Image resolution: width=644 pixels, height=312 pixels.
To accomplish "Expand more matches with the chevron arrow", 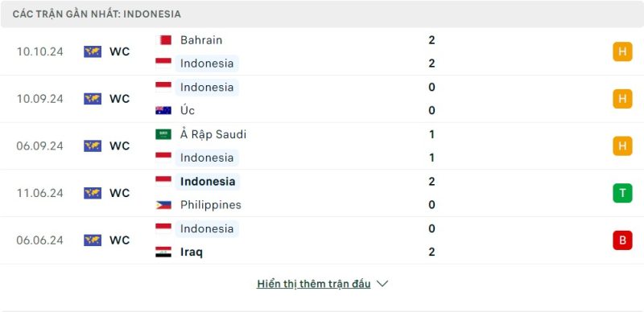I will (x=382, y=284).
